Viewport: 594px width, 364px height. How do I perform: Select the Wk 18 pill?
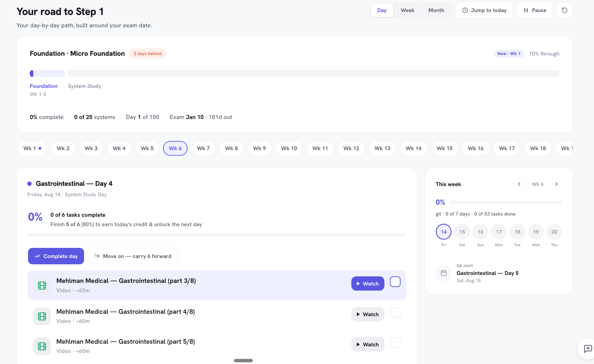tap(538, 148)
